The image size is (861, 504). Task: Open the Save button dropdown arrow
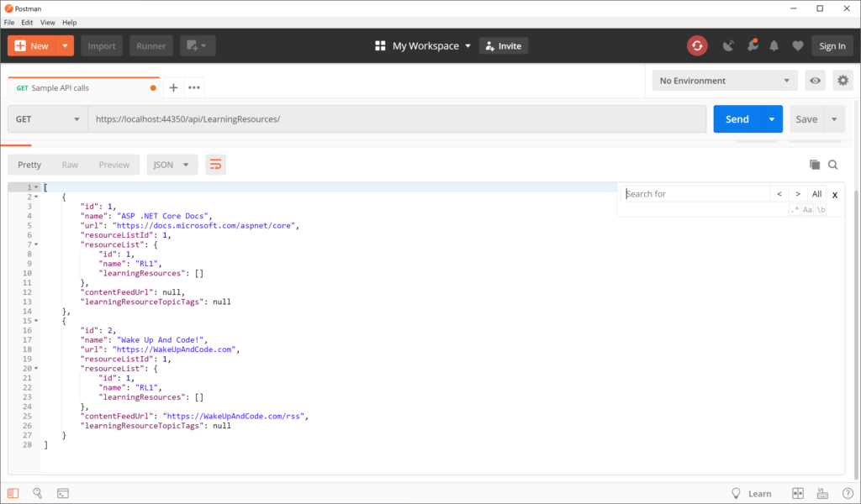834,119
